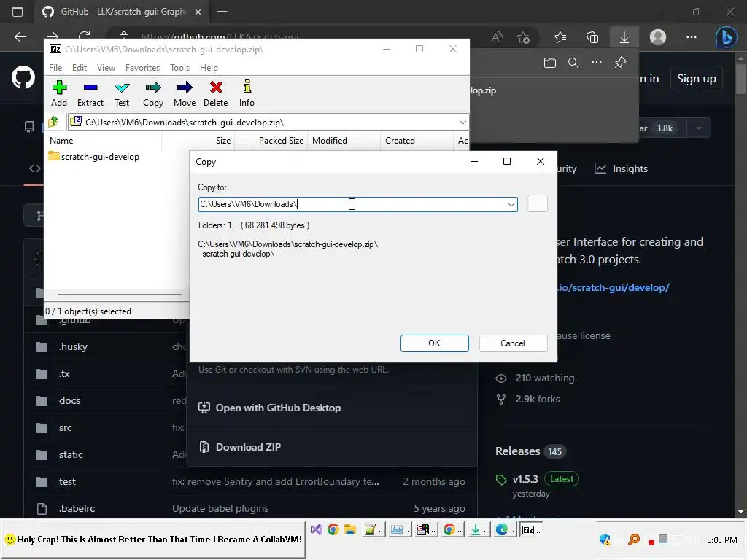Click the Add icon in 7-Zip toolbar

59,93
